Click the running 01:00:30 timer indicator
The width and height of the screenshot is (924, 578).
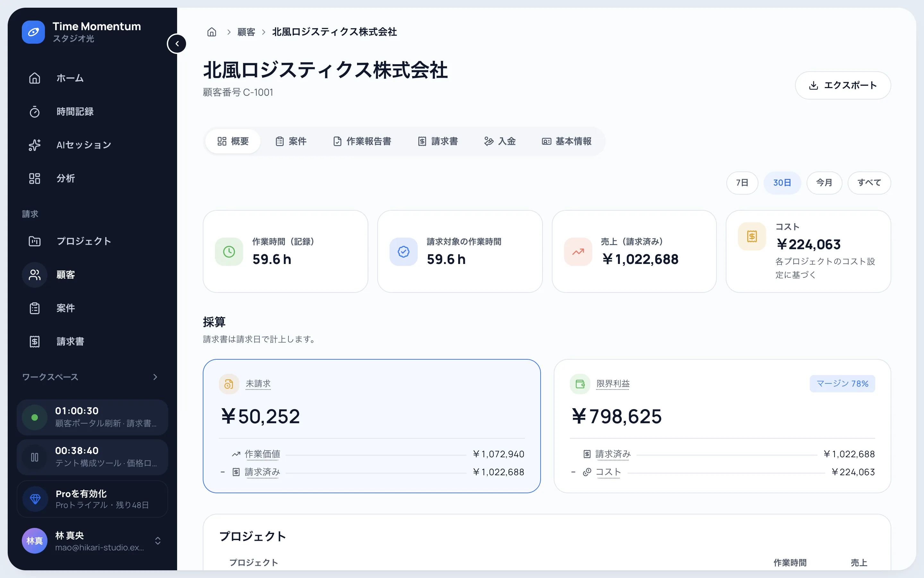coord(35,417)
